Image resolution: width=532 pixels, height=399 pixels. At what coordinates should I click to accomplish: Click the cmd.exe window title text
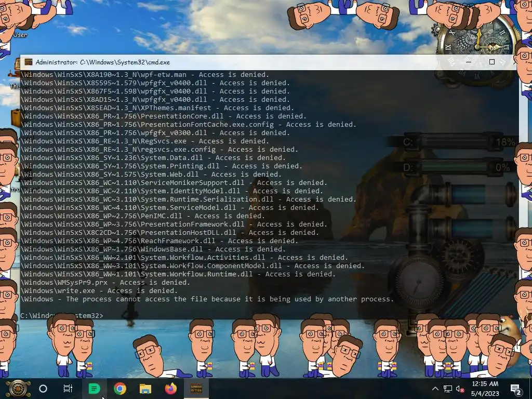(x=103, y=62)
